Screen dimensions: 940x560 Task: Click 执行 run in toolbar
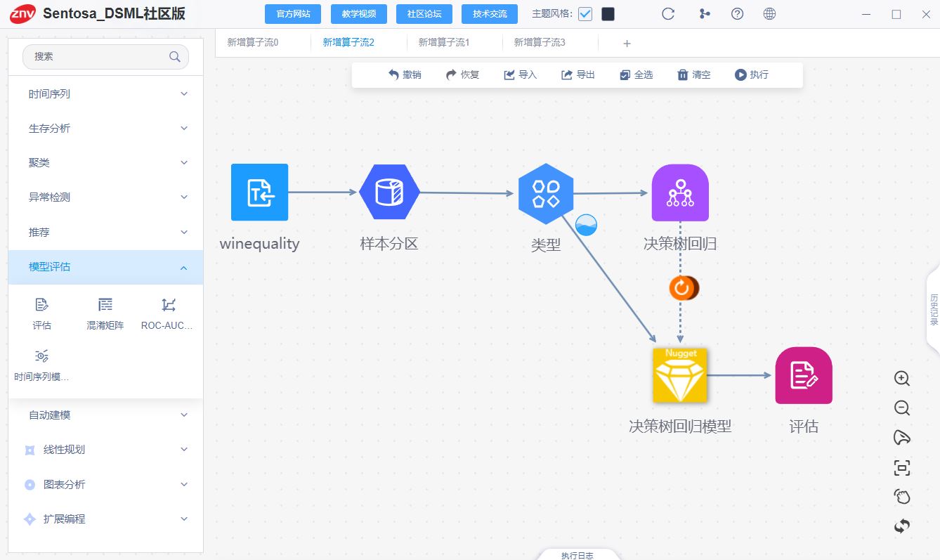(x=752, y=74)
